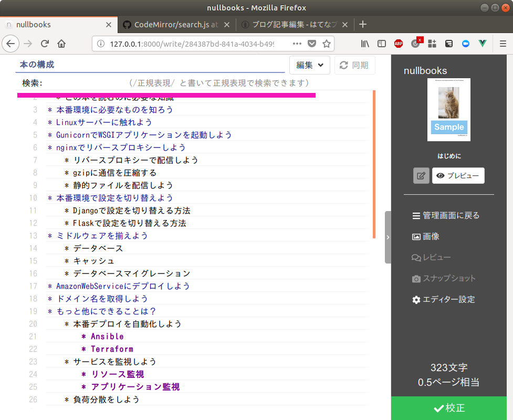The image size is (513, 420).
Task: Bookmark this page with the star icon
Action: 327,44
